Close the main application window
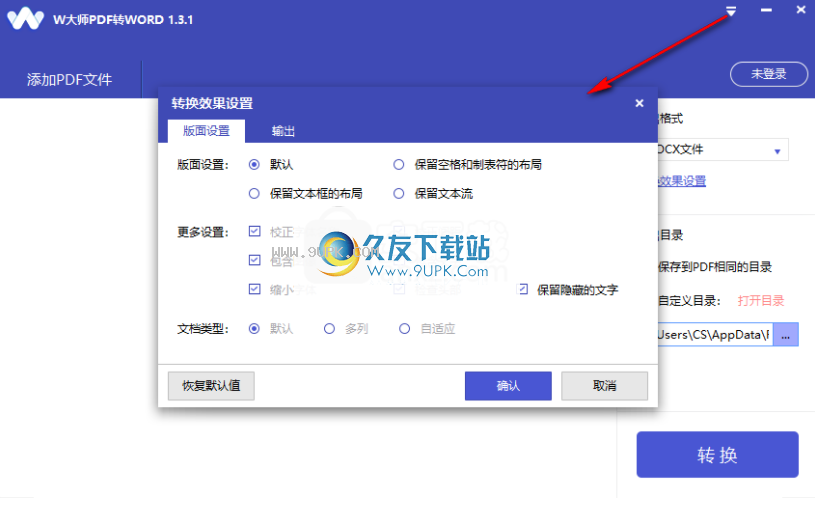 click(x=801, y=10)
